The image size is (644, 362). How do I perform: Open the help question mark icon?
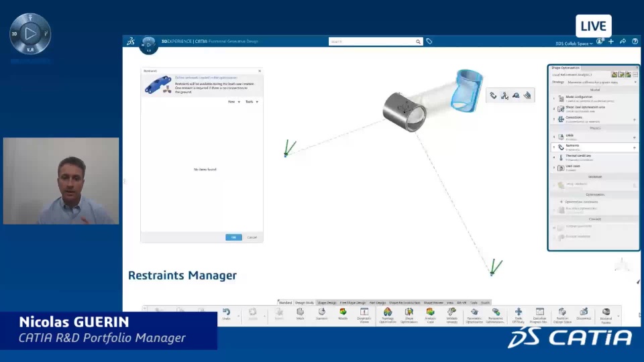635,41
